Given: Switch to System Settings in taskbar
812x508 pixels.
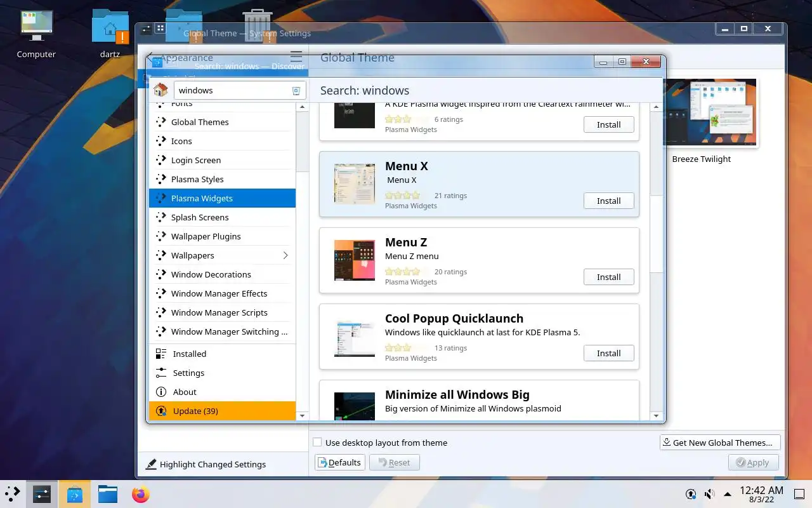Looking at the screenshot, I should click(x=42, y=493).
